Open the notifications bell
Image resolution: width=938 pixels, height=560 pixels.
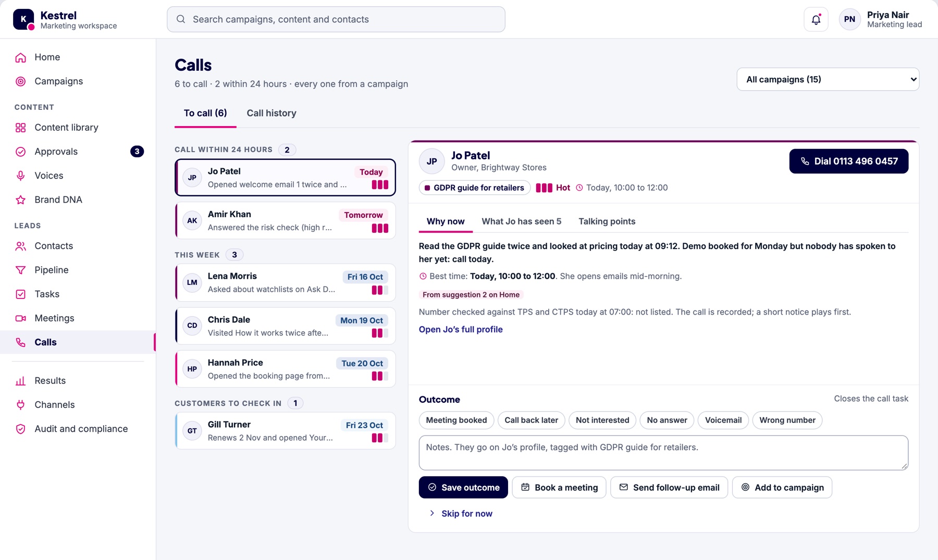(816, 20)
